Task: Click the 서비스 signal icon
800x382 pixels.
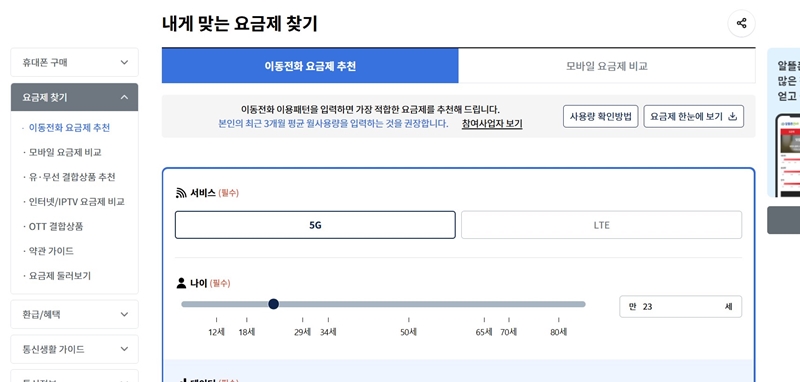Action: tap(181, 193)
